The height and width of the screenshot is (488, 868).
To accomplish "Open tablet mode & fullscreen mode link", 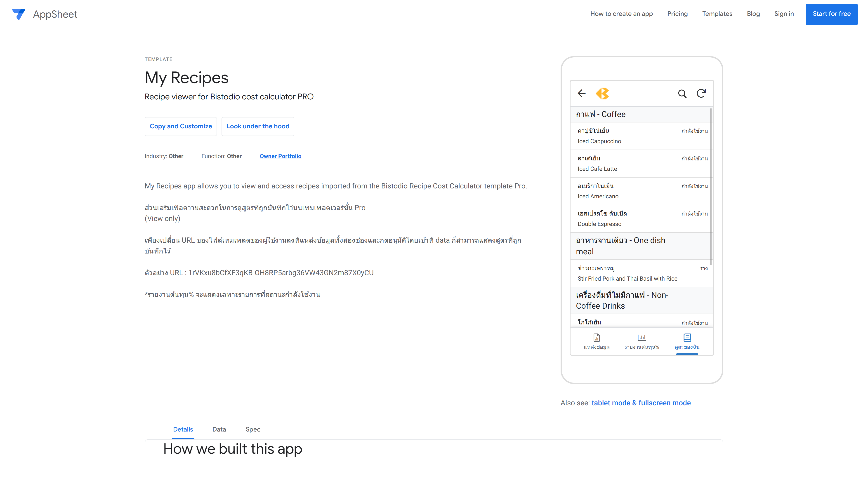I will point(641,403).
